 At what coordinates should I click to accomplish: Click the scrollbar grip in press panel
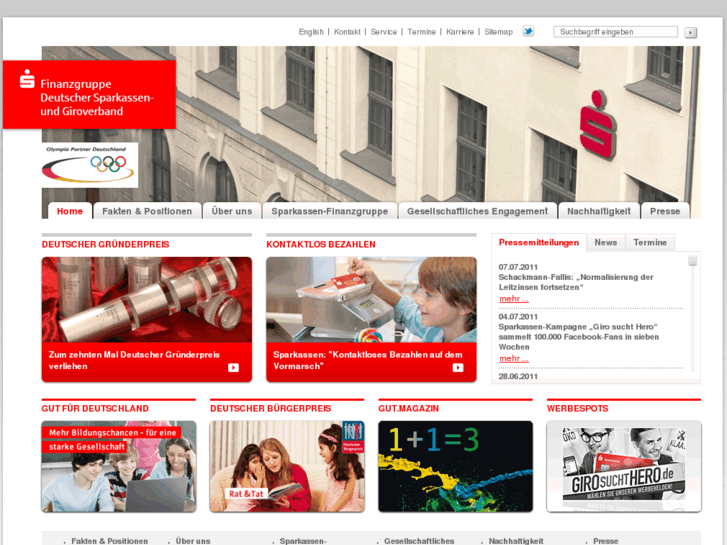[693, 261]
